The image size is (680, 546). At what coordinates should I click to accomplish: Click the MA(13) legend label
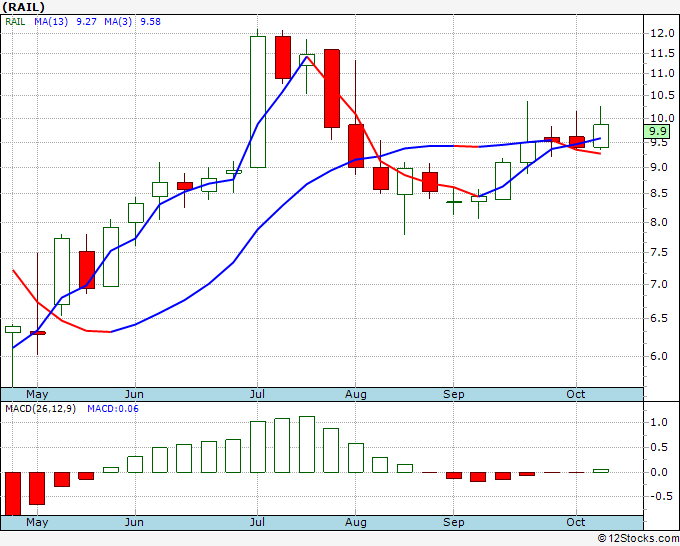pyautogui.click(x=51, y=22)
